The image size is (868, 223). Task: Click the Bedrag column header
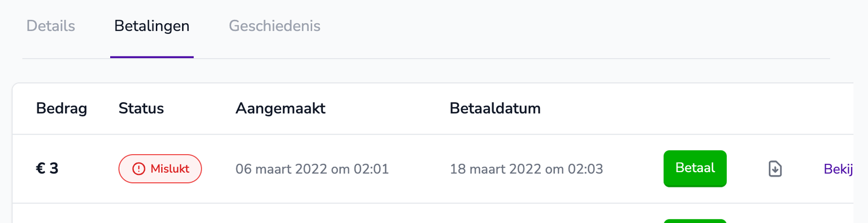pos(62,108)
